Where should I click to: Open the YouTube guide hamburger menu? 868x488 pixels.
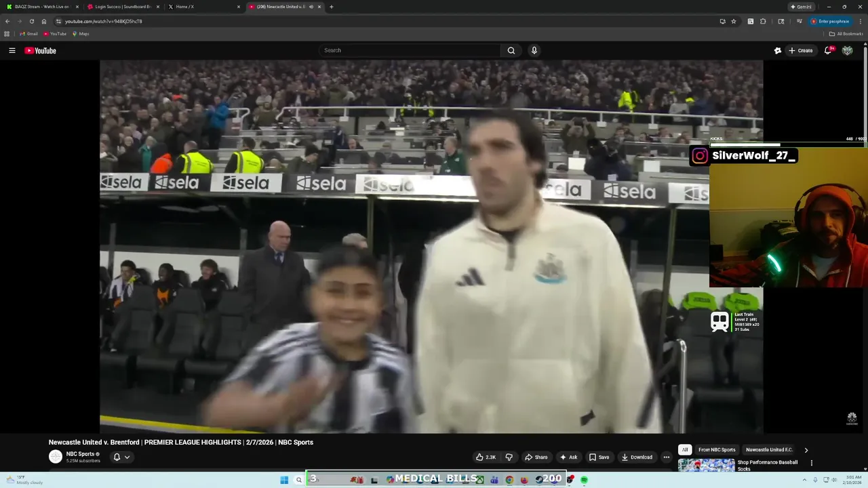click(x=12, y=50)
